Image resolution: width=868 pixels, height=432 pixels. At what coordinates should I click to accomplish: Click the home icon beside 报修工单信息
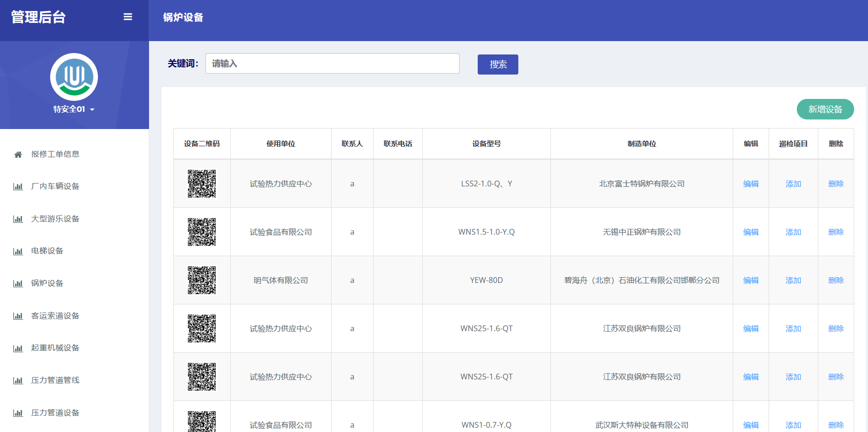pos(18,154)
